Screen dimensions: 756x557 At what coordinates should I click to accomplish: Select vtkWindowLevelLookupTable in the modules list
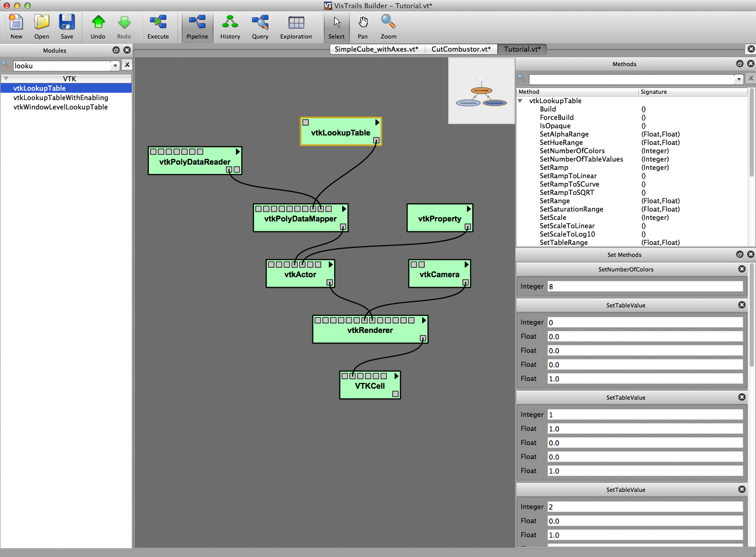[60, 107]
